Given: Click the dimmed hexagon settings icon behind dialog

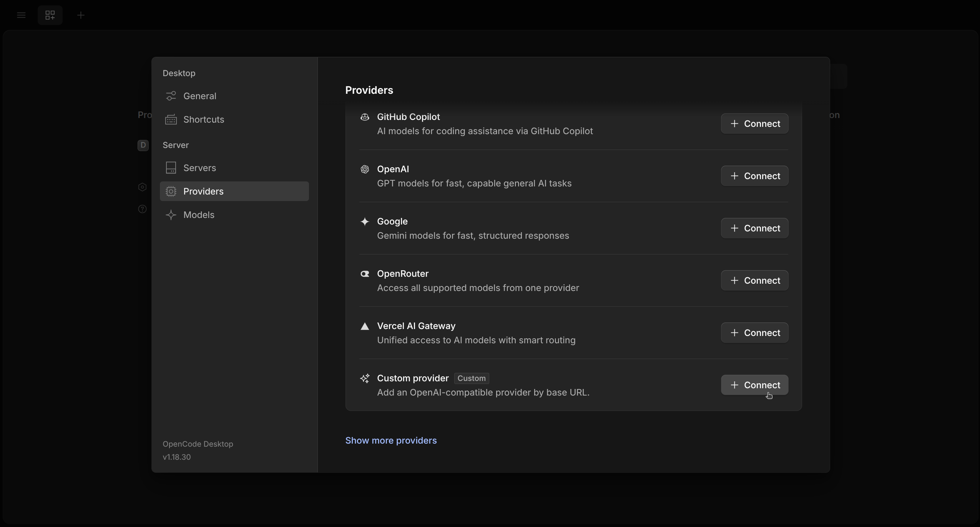Looking at the screenshot, I should (x=142, y=187).
